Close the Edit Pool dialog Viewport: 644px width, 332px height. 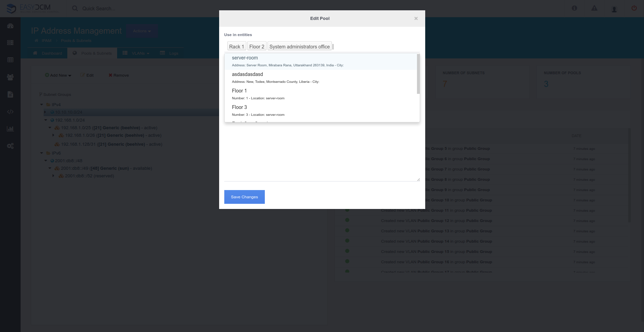[x=416, y=19]
